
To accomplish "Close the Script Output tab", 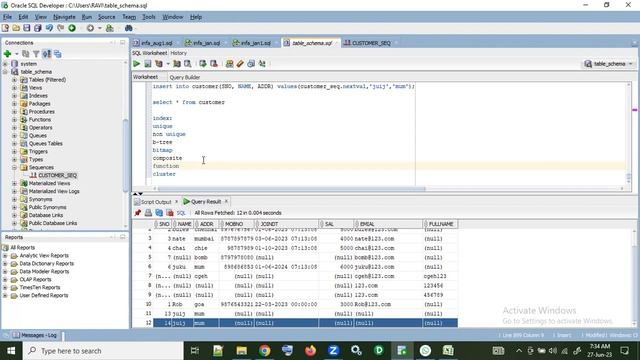I will 176,201.
